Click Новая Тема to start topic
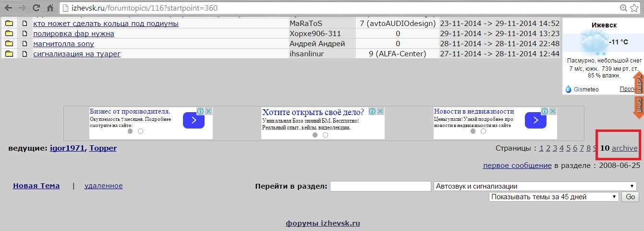 36,186
